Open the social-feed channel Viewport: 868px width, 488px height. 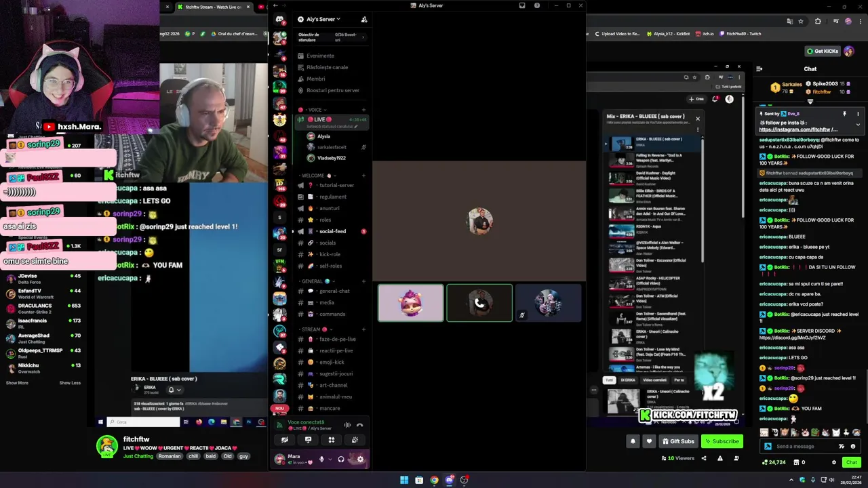pyautogui.click(x=332, y=231)
